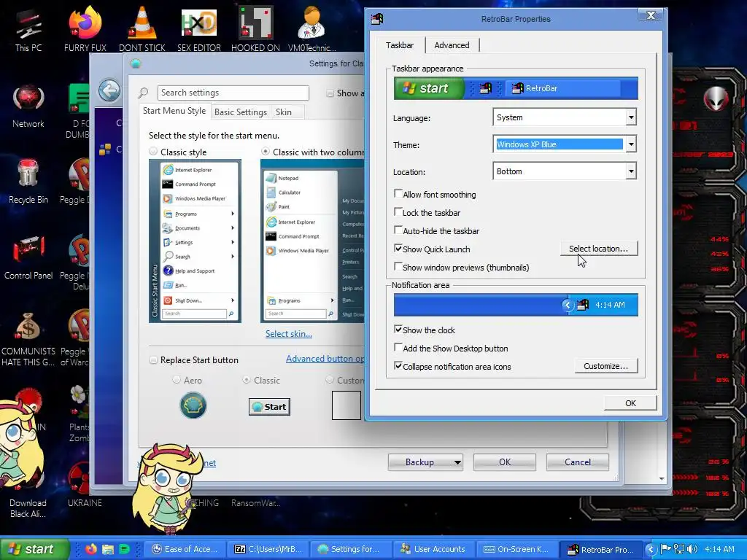Click the Classic style preview thumbnail
The width and height of the screenshot is (747, 560).
195,241
